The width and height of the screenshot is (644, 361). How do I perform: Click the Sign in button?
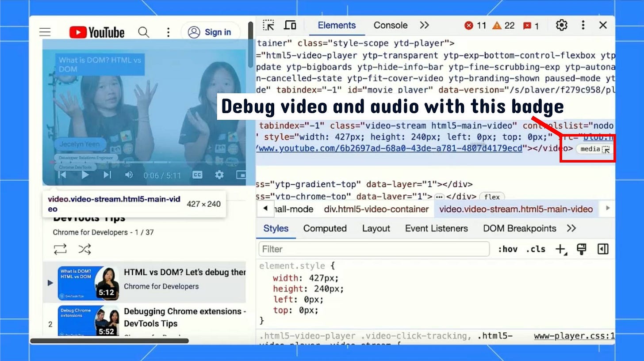pos(210,32)
